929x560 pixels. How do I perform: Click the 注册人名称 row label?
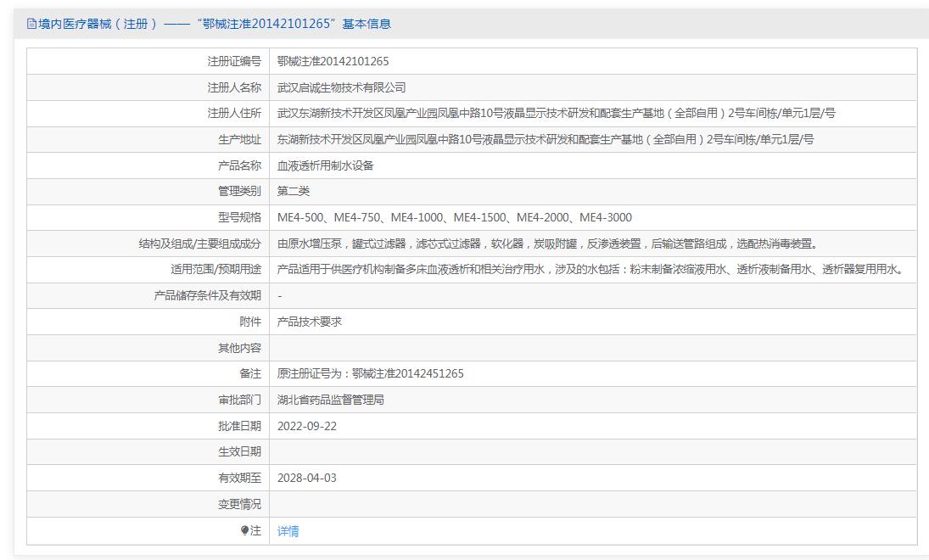pyautogui.click(x=234, y=87)
